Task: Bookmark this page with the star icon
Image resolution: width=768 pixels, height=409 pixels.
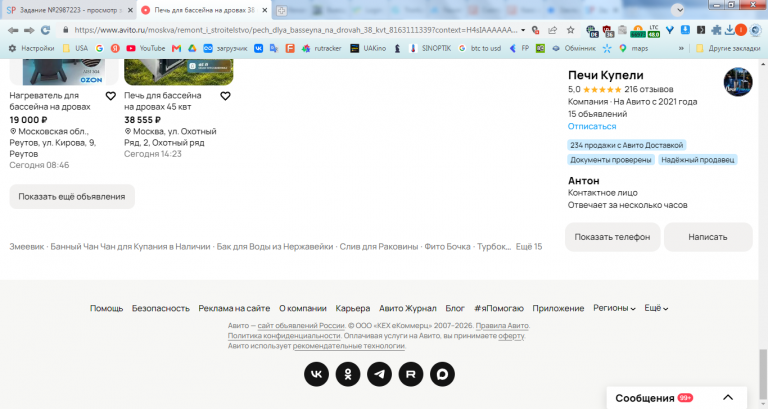Action: (571, 30)
